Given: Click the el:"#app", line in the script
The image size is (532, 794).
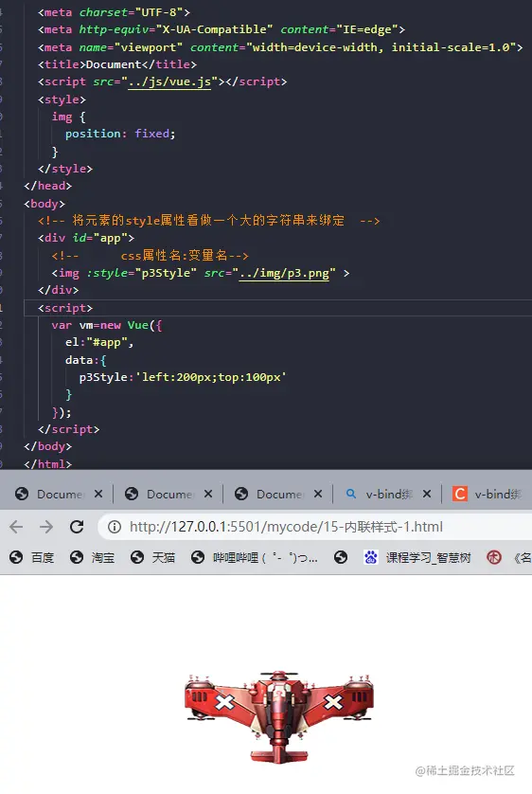Looking at the screenshot, I should pos(99,342).
